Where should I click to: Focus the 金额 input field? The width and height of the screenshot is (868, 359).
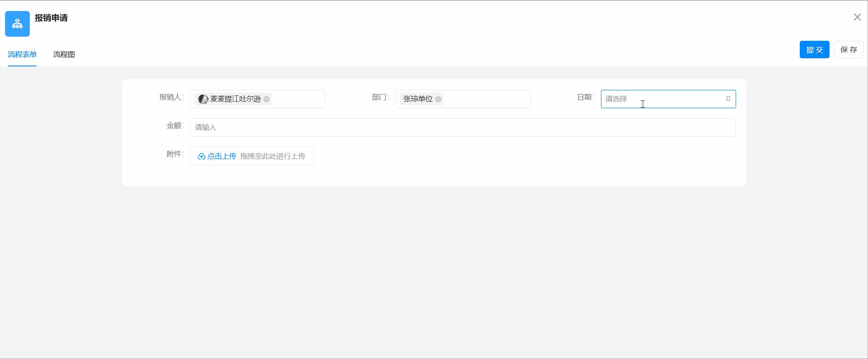463,127
